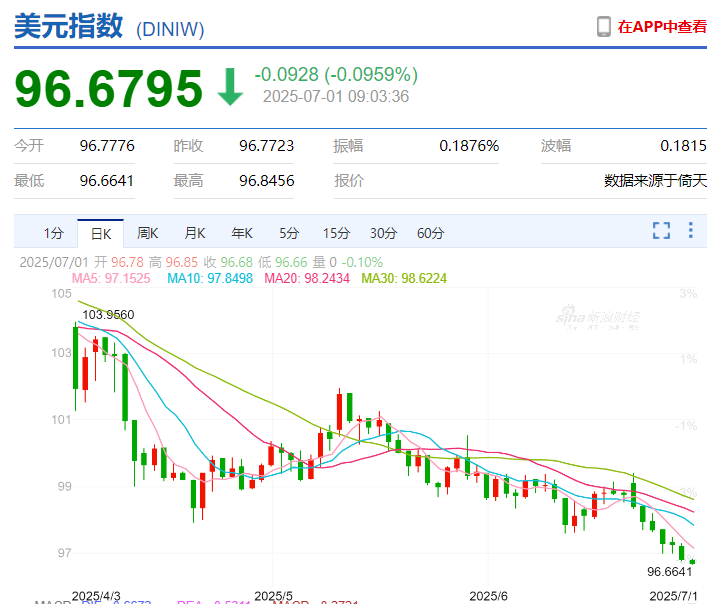Select the 15分 chart tab
Image resolution: width=708 pixels, height=604 pixels.
[x=336, y=233]
